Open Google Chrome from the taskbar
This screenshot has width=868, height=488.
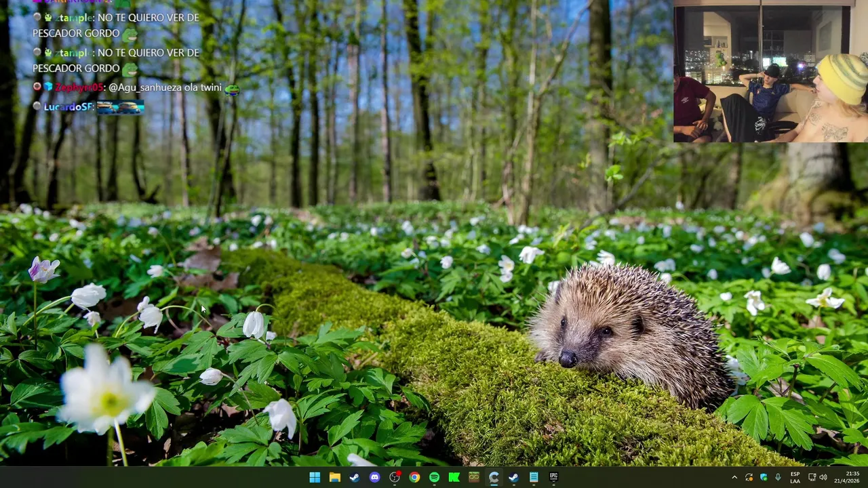414,477
